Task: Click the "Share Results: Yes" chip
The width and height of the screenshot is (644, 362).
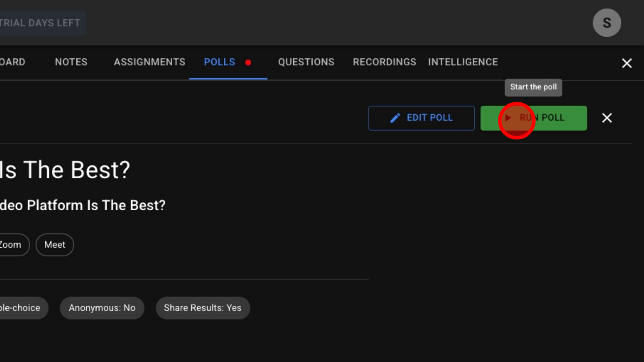Action: coord(203,308)
